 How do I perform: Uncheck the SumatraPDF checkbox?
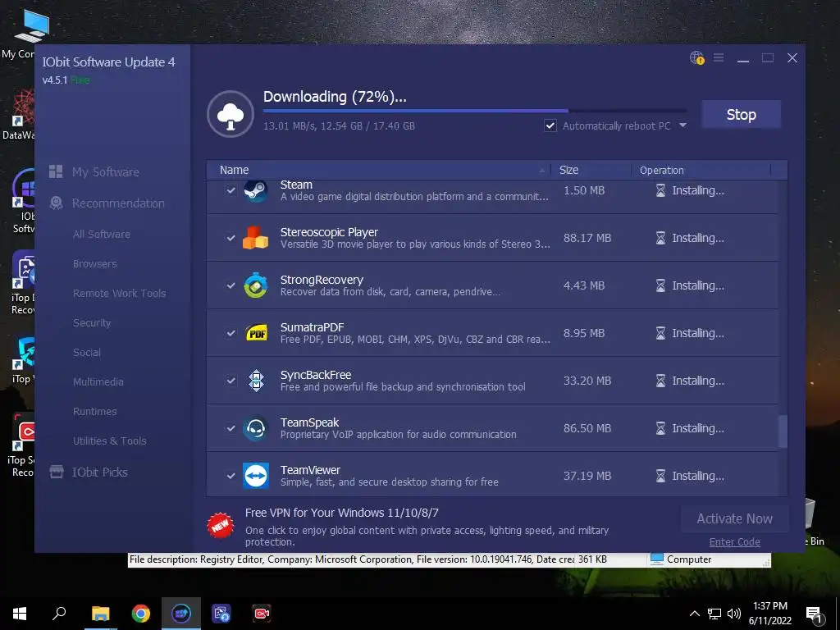click(231, 333)
